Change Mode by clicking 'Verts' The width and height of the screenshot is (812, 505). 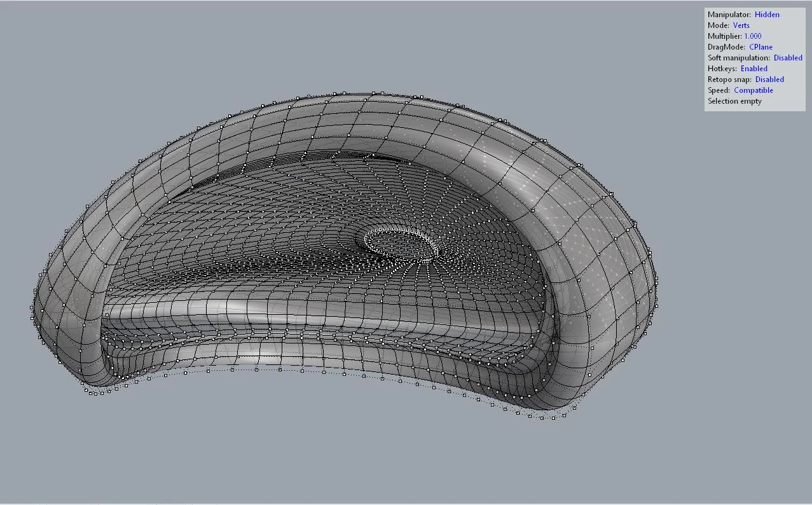(x=741, y=25)
